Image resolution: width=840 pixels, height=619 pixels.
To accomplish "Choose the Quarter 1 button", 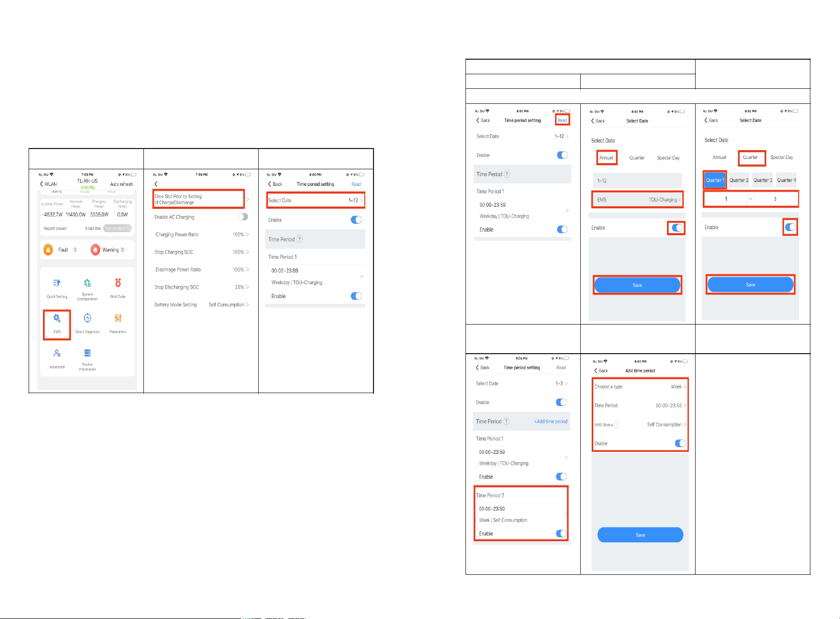I will point(714,180).
